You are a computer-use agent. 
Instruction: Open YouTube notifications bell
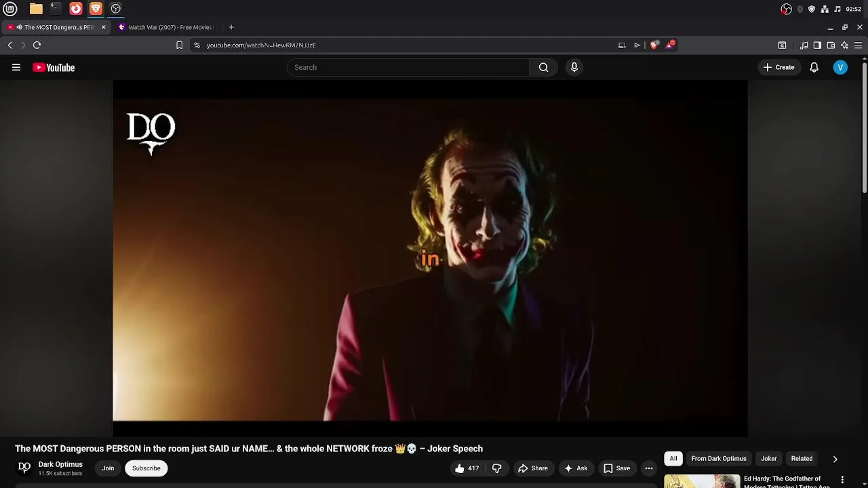pos(814,67)
